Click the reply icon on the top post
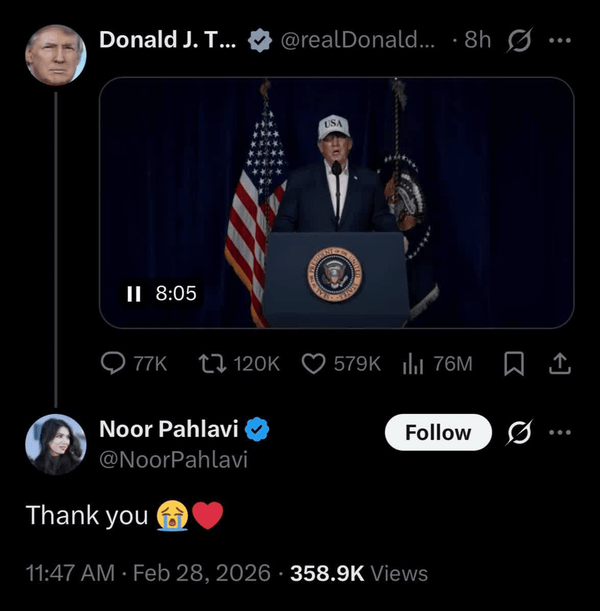600x611 pixels. [115, 363]
